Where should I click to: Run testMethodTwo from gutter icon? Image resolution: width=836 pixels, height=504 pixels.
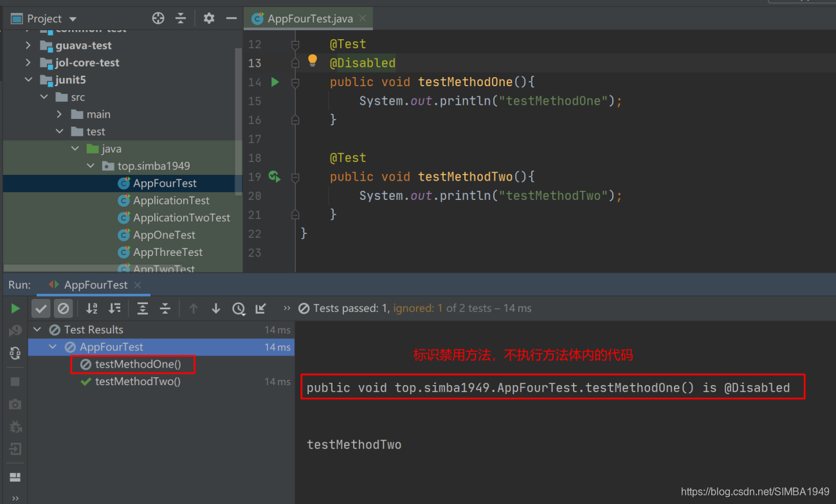[275, 176]
